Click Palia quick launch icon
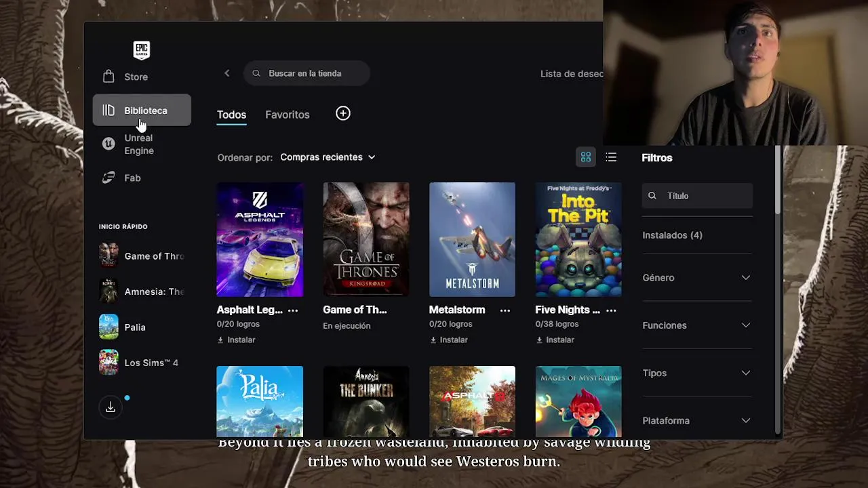The height and width of the screenshot is (488, 868). pyautogui.click(x=108, y=327)
